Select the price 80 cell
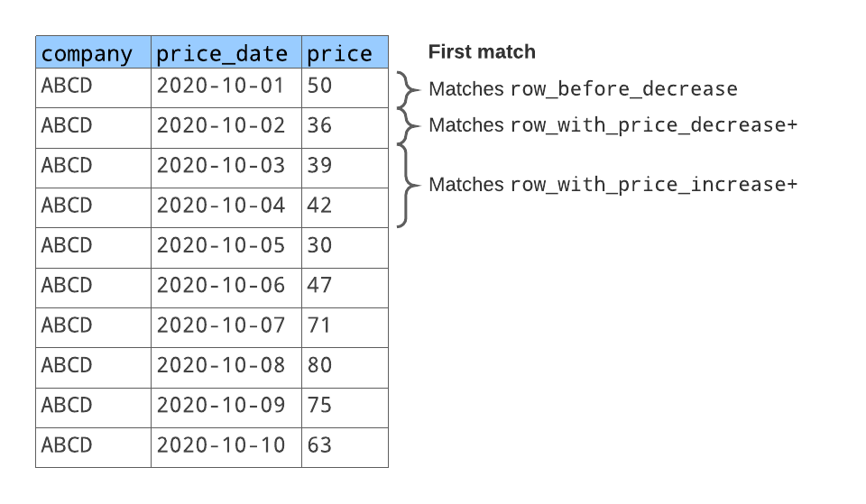This screenshot has height=504, width=866. click(320, 365)
